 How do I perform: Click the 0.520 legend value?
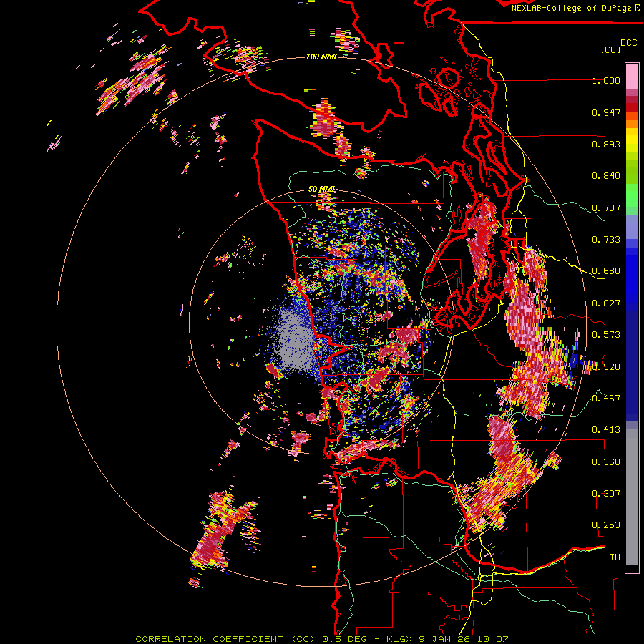coord(606,367)
